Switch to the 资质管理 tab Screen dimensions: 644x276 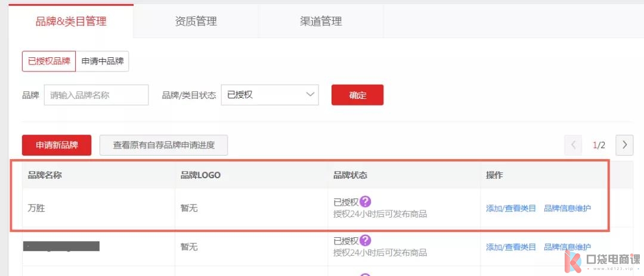pyautogui.click(x=196, y=21)
